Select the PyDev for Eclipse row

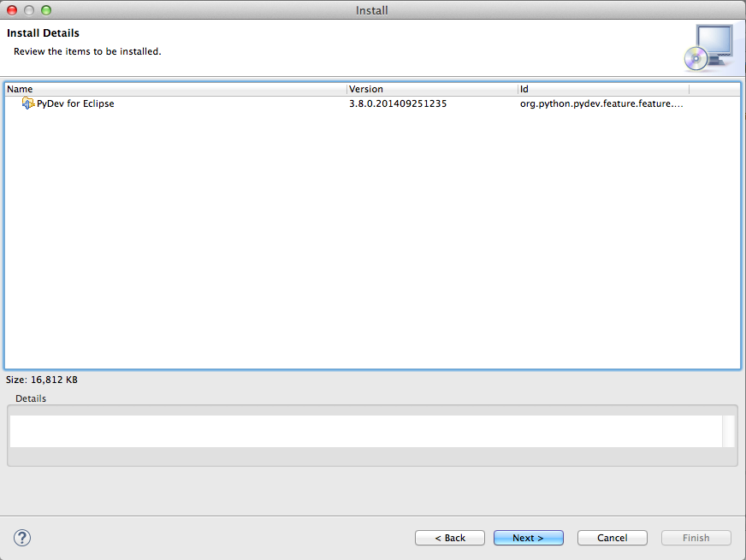pos(75,103)
